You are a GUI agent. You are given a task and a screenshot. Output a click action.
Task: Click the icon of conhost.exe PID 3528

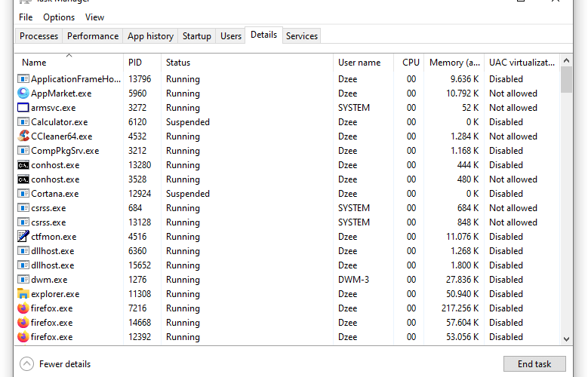pos(23,179)
